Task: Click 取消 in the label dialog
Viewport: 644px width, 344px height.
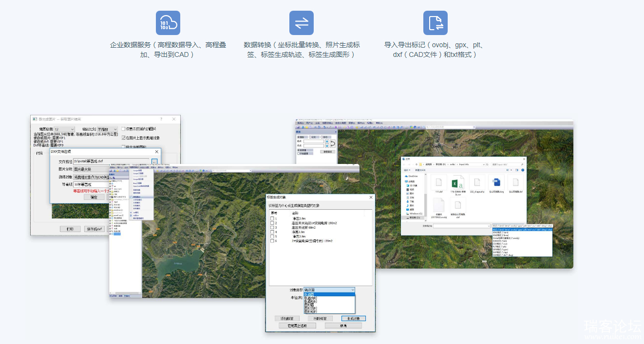Action: (343, 326)
